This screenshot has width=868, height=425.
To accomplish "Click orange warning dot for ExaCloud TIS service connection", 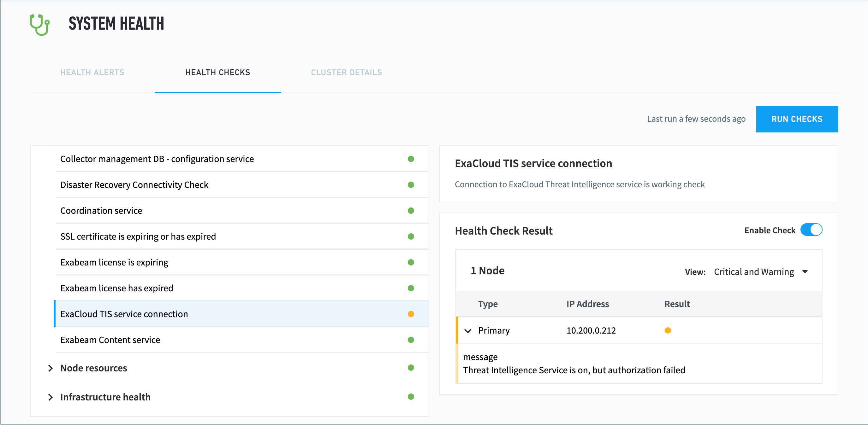I will click(411, 314).
